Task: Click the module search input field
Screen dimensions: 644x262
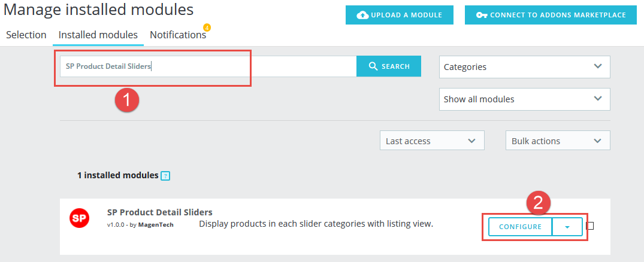Action: [x=208, y=66]
